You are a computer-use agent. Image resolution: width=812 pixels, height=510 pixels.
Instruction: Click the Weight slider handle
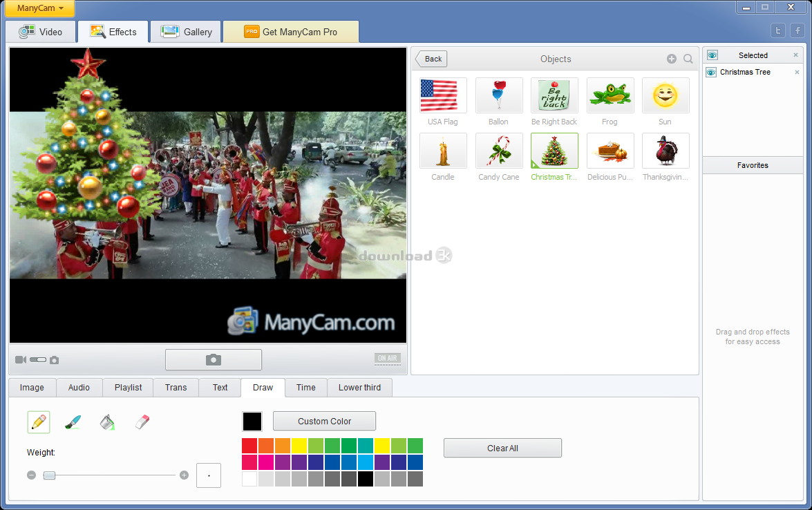click(x=49, y=475)
